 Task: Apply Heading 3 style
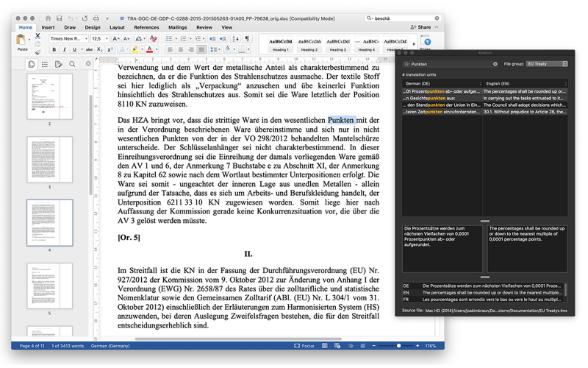(338, 45)
